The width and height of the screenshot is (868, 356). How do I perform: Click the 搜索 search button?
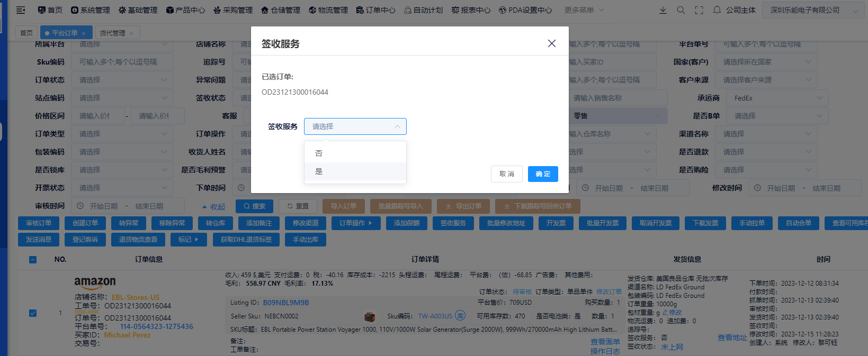pos(255,206)
